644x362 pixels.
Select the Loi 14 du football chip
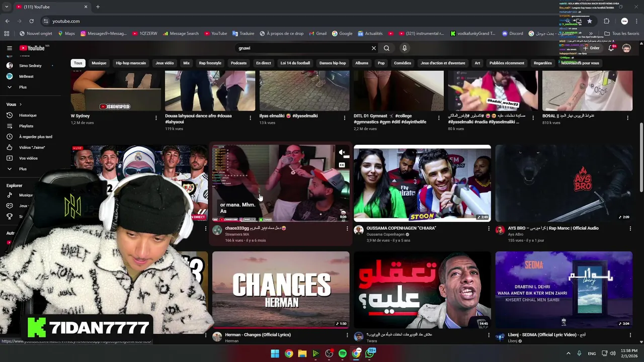click(x=295, y=63)
